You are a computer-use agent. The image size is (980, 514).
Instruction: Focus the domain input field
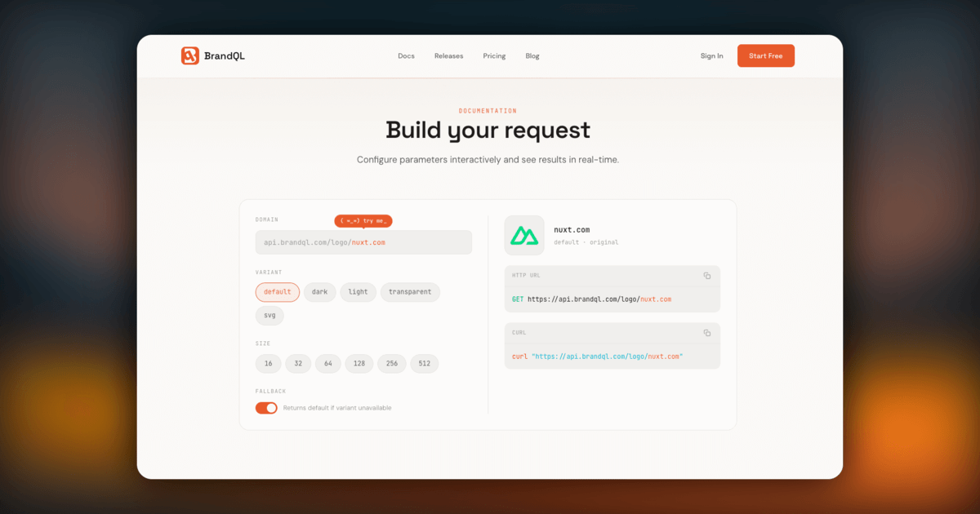pos(363,242)
